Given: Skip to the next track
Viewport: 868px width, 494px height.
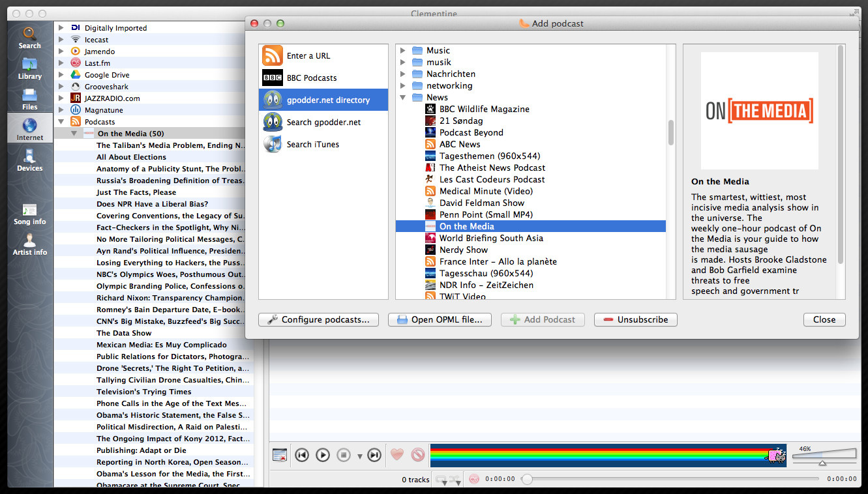Looking at the screenshot, I should coord(374,455).
